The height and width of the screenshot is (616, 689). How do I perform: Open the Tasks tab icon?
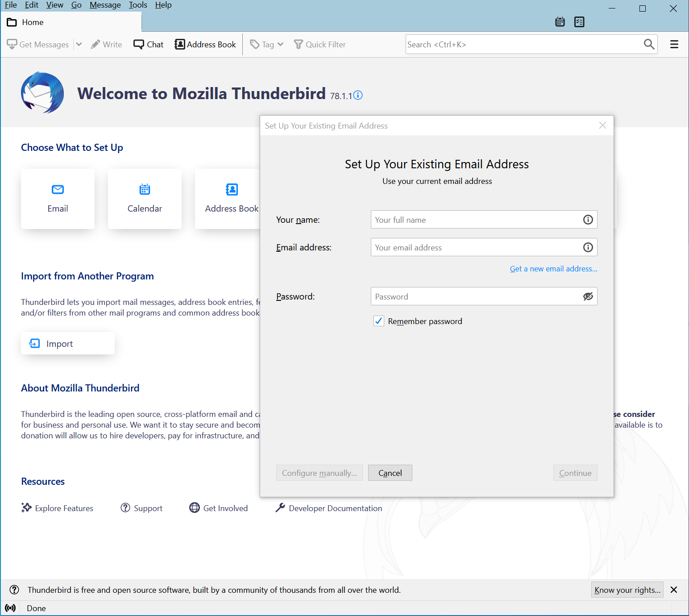(x=579, y=22)
